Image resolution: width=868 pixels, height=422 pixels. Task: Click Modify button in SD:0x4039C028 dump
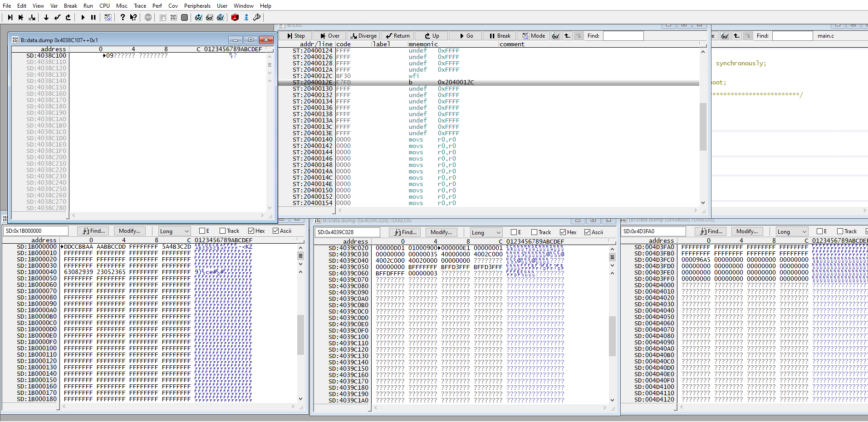pyautogui.click(x=441, y=232)
